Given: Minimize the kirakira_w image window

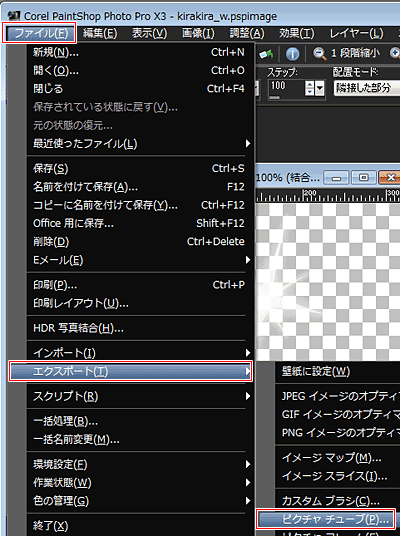Looking at the screenshot, I should tap(336, 178).
